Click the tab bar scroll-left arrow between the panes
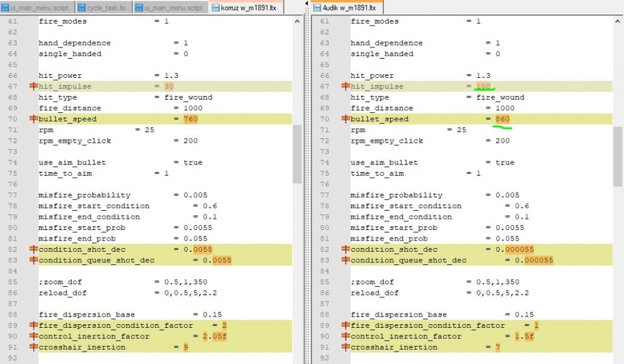 (x=306, y=4)
